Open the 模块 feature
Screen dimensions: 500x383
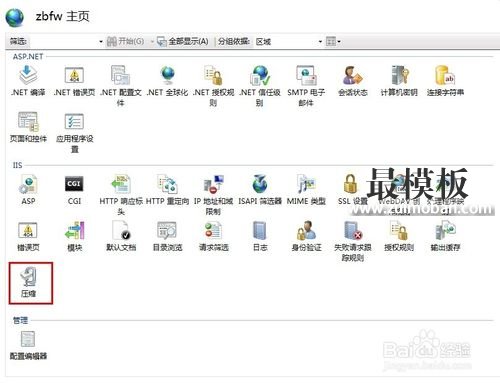click(74, 236)
